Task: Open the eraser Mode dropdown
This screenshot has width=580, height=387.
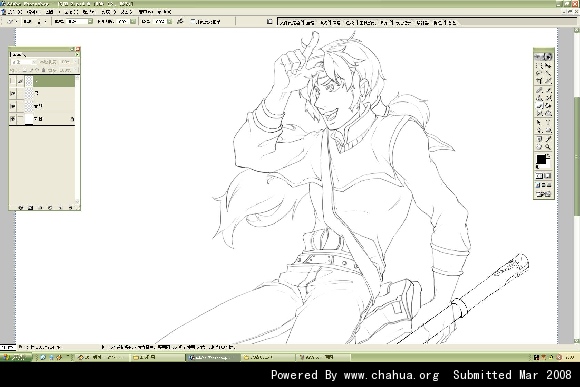Action: (90, 21)
